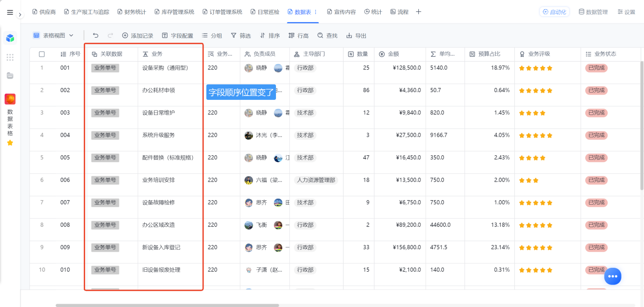The image size is (644, 307).
Task: Open the 排序 sort tool
Action: [x=270, y=35]
